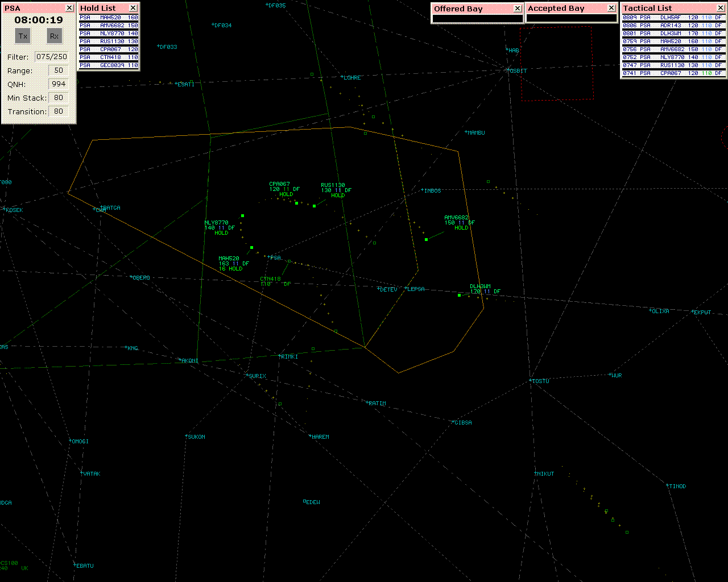Select DLH3WM row in Tactical List
The width and height of the screenshot is (728, 582).
(672, 34)
